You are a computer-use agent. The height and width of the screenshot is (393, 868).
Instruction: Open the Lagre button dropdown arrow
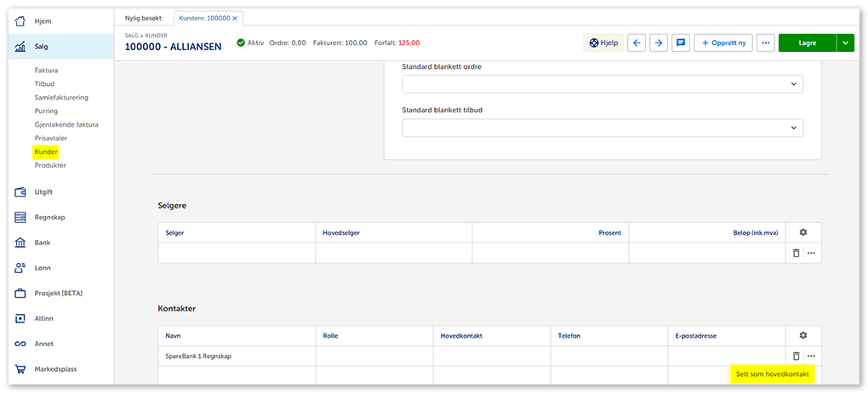pyautogui.click(x=844, y=43)
